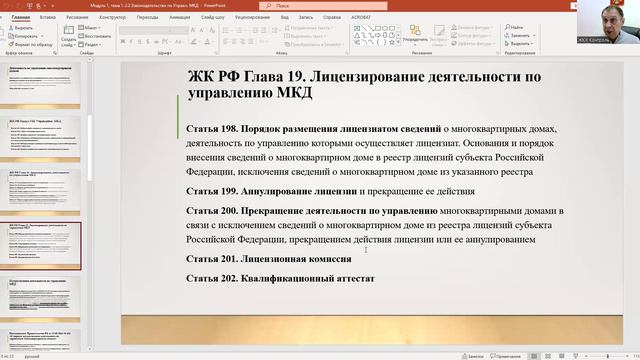This screenshot has height=360, width=640.
Task: Open the Слайд-шоу tab
Action: pos(213,18)
